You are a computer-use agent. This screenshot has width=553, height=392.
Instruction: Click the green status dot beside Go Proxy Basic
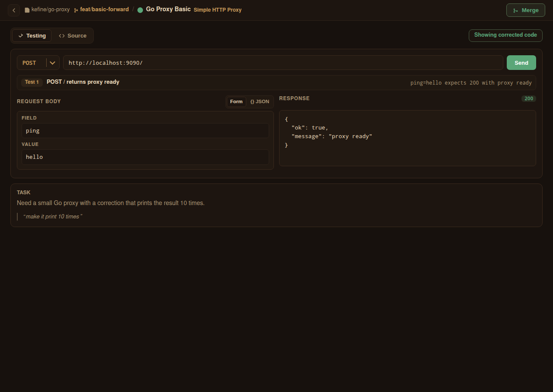tap(140, 10)
